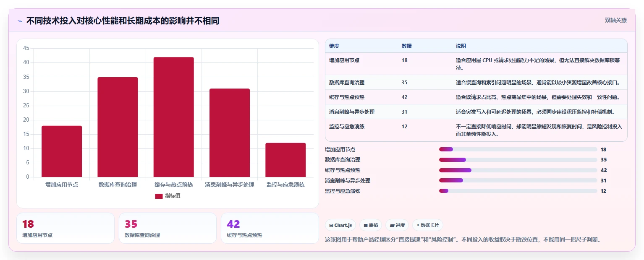Image resolution: width=644 pixels, height=260 pixels.
Task: Open the 42 缓存与热点预热 stat card
Action: (x=270, y=228)
